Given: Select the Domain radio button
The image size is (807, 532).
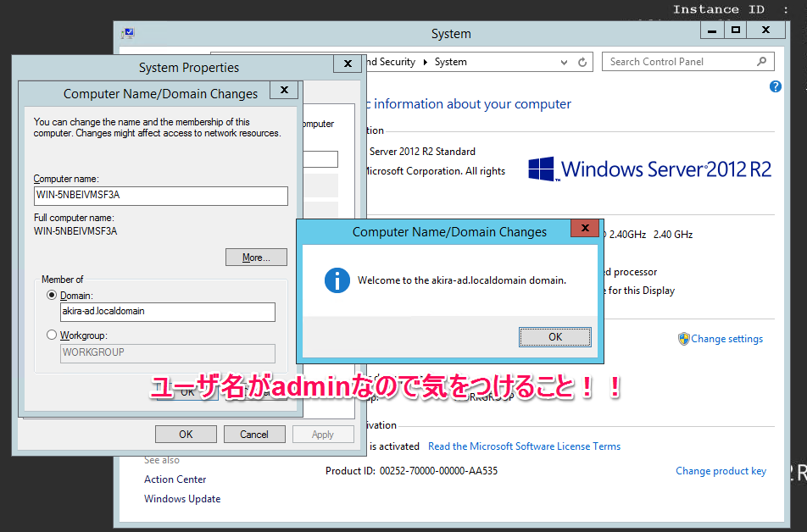Looking at the screenshot, I should click(x=52, y=296).
